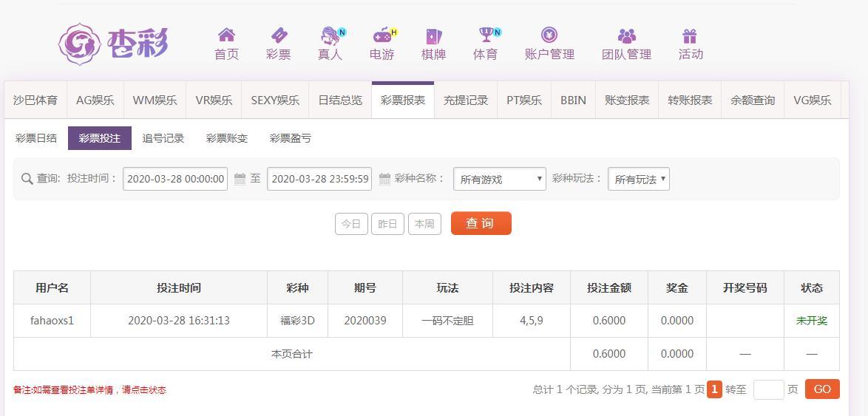
Task: Expand the 彩种玩法 所有玩法 dropdown
Action: pyautogui.click(x=639, y=180)
